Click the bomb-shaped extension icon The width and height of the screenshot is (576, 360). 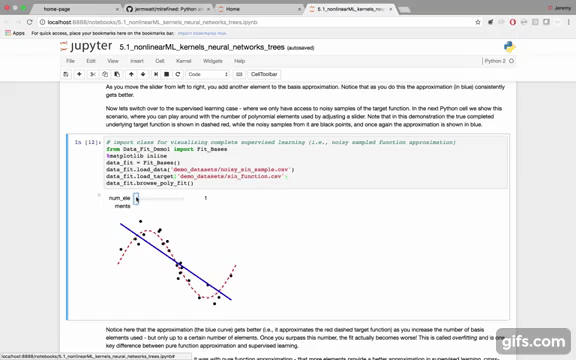(490, 22)
